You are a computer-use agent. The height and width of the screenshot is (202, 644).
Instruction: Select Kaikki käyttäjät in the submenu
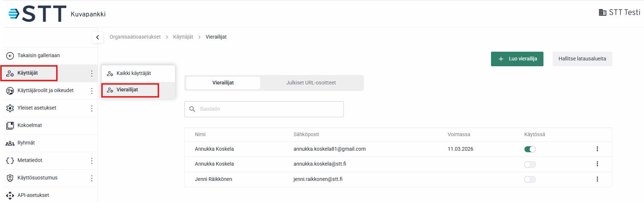click(x=134, y=74)
